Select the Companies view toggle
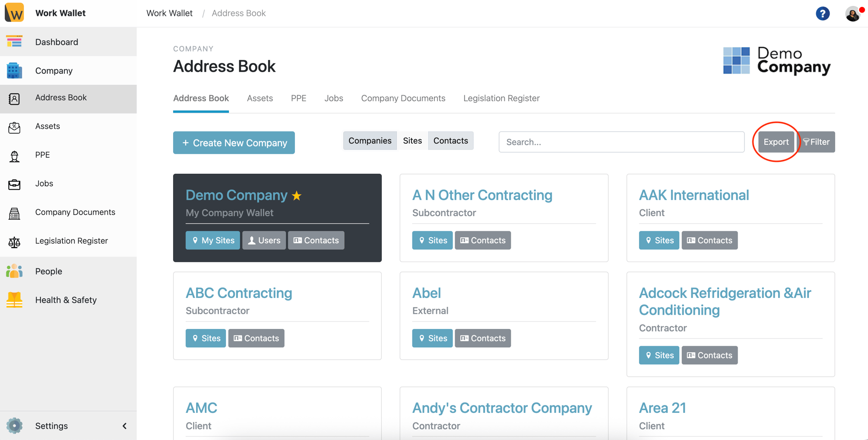868x440 pixels. click(370, 140)
